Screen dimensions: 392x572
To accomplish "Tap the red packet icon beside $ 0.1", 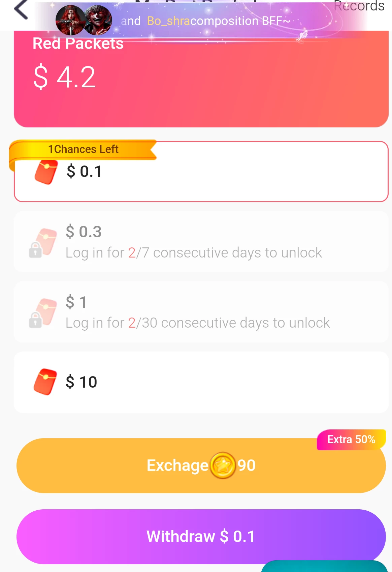I will [x=46, y=172].
